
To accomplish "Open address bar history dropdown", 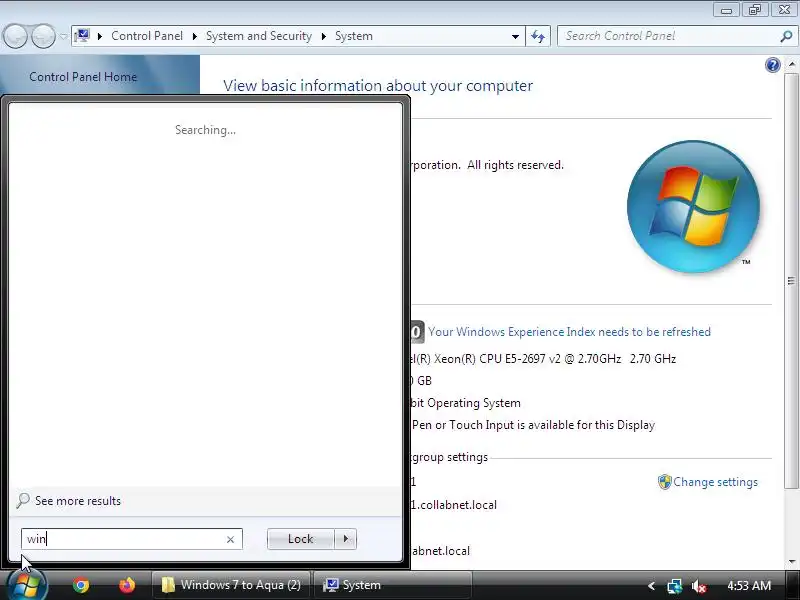I will pyautogui.click(x=515, y=36).
